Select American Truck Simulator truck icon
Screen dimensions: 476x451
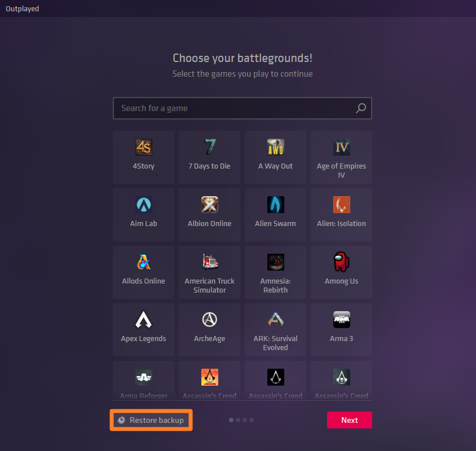[209, 262]
